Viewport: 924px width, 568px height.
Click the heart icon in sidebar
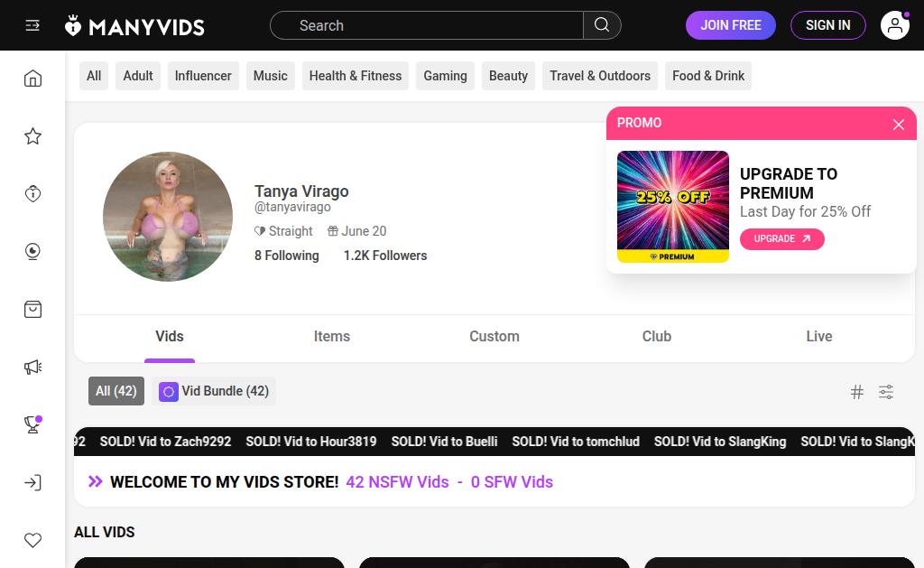pos(32,540)
